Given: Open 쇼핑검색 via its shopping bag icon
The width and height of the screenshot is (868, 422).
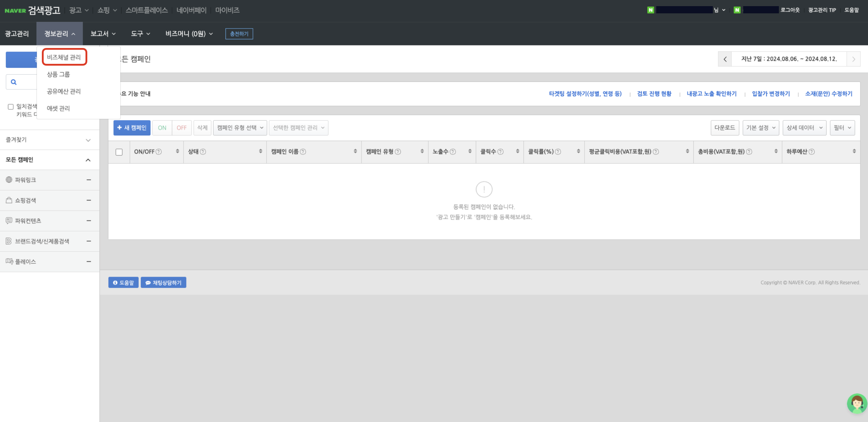Looking at the screenshot, I should click(9, 200).
